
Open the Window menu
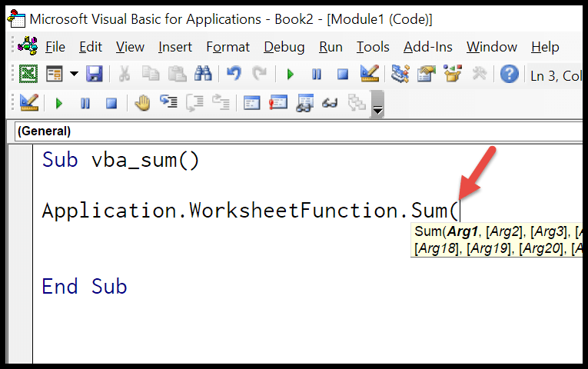(x=492, y=47)
